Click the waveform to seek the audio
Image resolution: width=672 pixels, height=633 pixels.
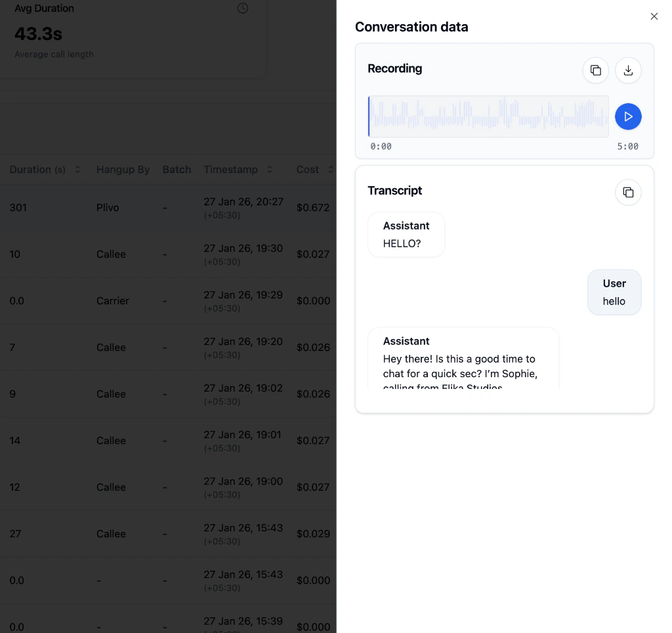coord(488,116)
